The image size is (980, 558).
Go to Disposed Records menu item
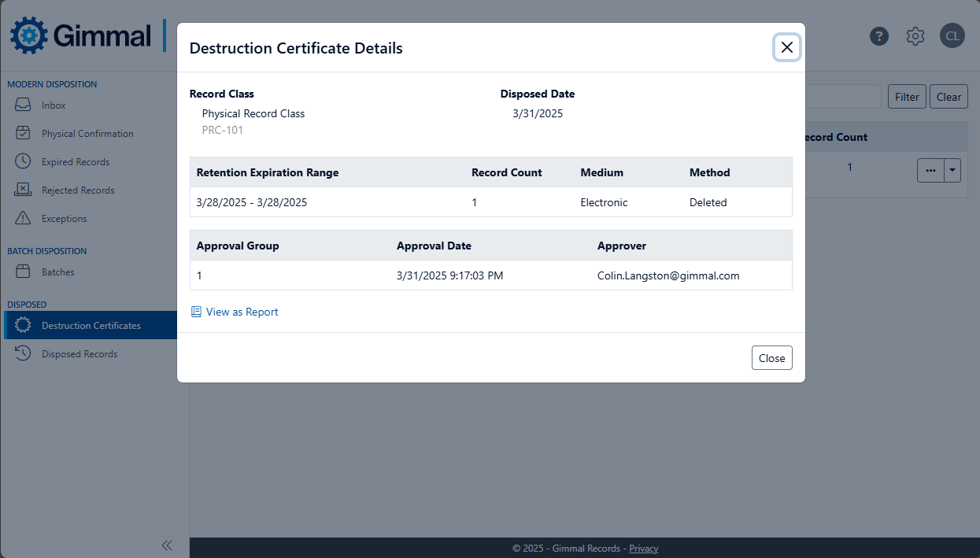[x=80, y=353]
